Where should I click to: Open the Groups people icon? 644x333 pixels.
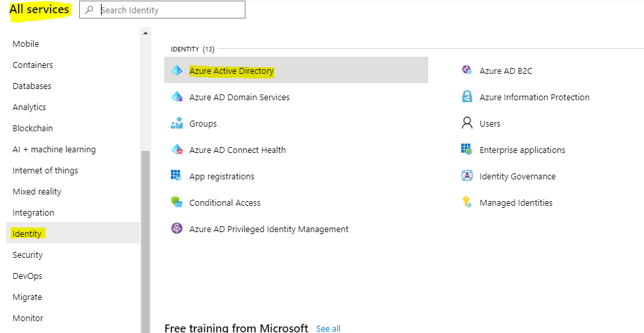(177, 123)
